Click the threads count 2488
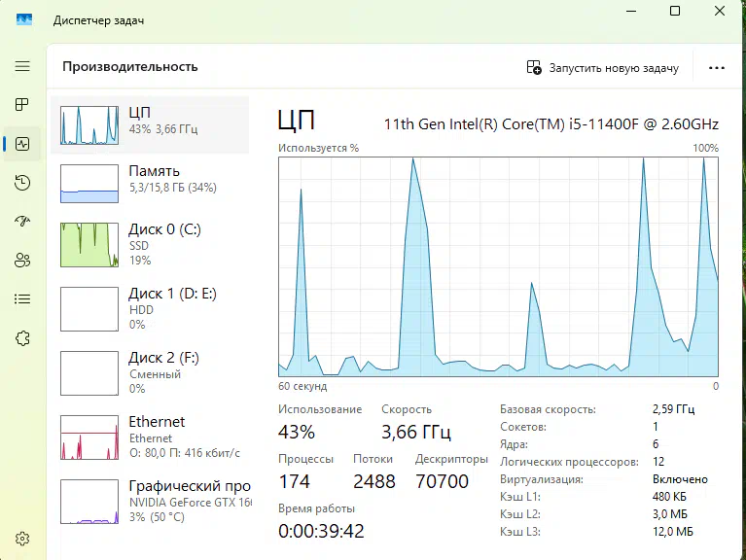Viewport: 746px width, 560px height. pos(373,481)
